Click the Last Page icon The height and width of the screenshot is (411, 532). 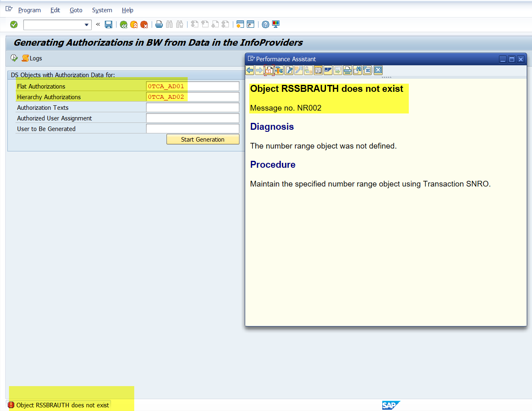tap(225, 24)
